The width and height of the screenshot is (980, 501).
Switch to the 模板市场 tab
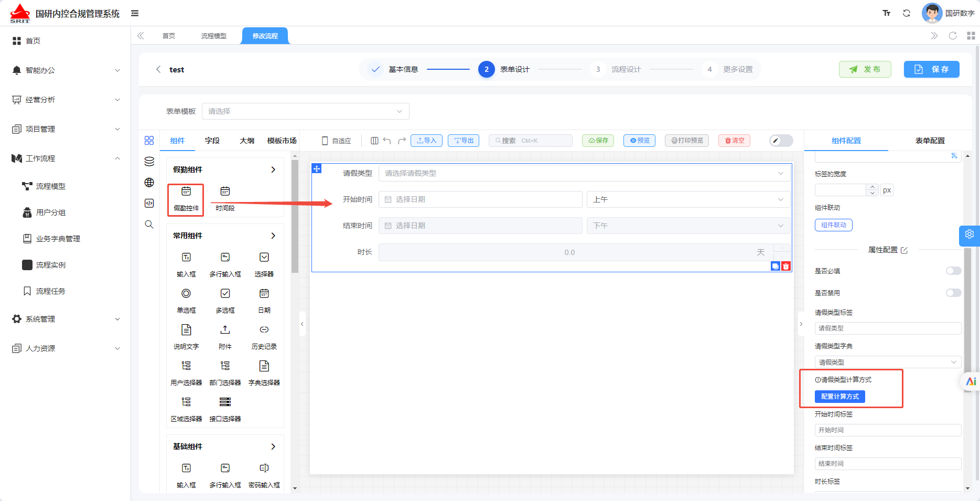click(x=282, y=141)
